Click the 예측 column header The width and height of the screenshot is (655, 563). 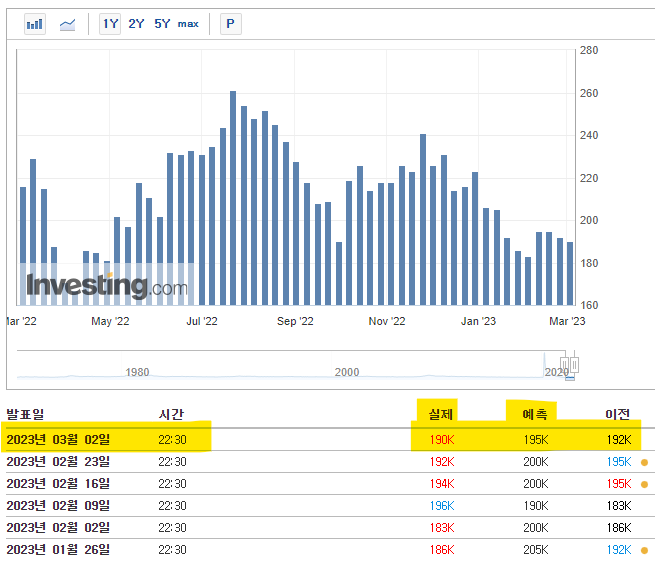click(x=535, y=414)
